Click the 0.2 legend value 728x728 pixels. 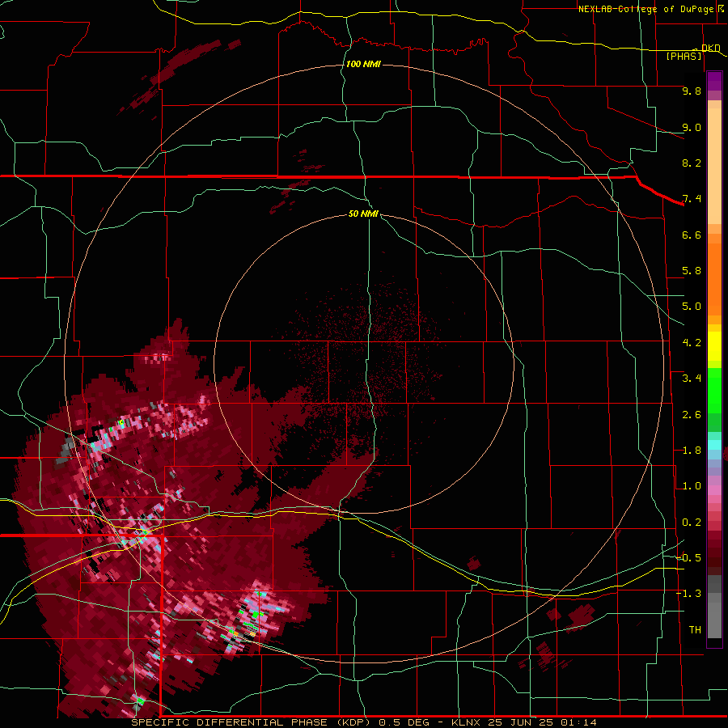tap(692, 523)
